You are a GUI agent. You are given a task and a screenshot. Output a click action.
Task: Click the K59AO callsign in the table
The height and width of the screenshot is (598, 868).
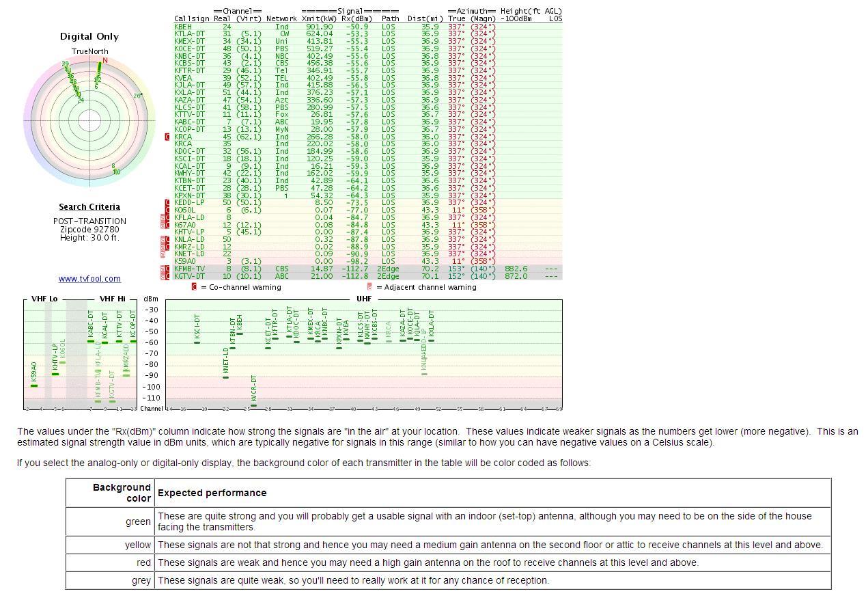point(185,262)
